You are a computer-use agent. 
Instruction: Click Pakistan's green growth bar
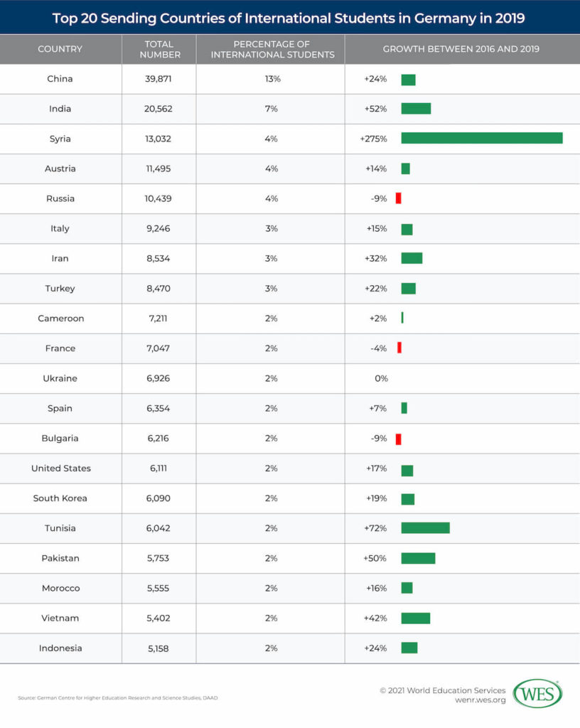click(x=418, y=558)
